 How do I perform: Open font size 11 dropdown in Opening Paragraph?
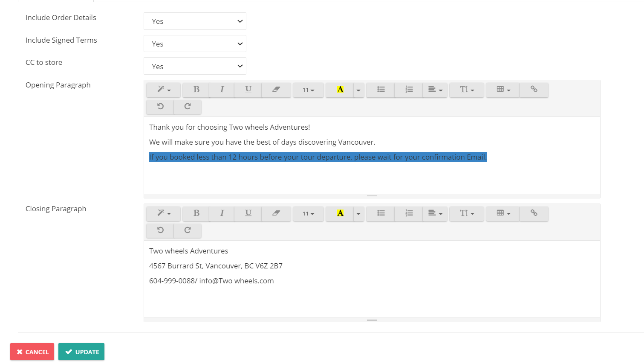308,90
